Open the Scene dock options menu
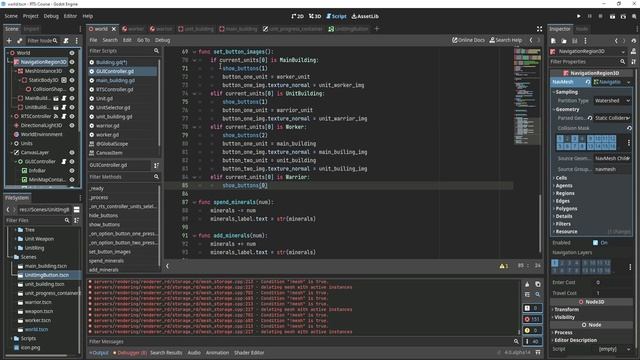640x360 pixels. 77,41
